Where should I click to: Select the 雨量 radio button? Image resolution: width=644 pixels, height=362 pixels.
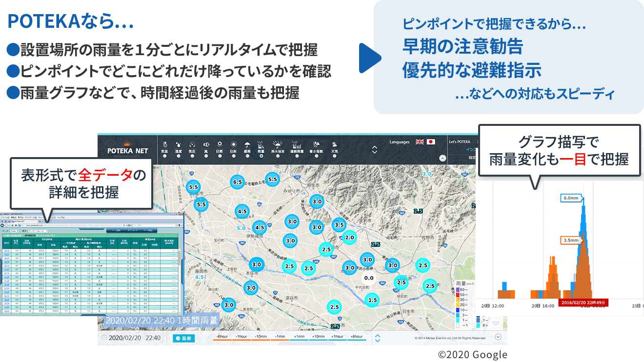[x=261, y=156]
